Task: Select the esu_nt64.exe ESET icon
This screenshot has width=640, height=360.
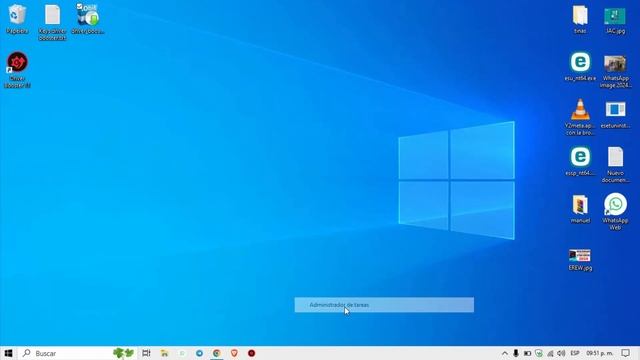Action: (x=580, y=66)
